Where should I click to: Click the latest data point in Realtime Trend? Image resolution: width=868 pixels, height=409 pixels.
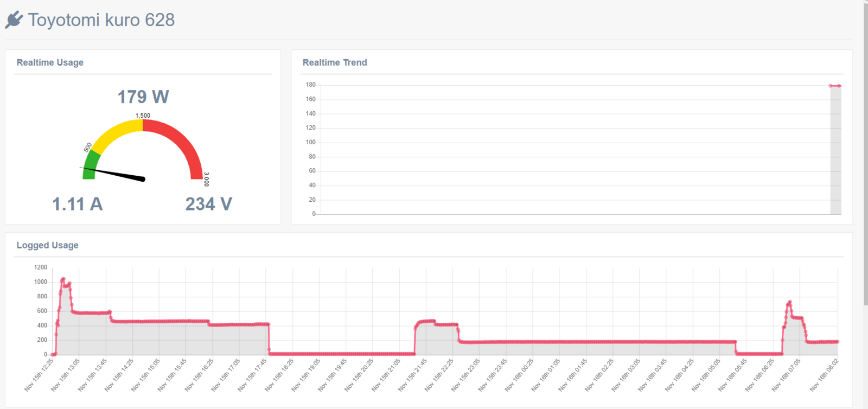(x=839, y=86)
